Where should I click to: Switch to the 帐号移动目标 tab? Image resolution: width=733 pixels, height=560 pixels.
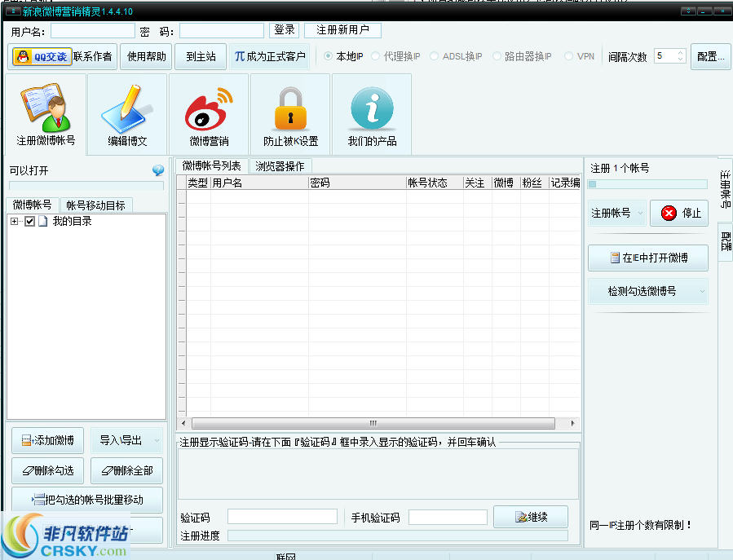click(96, 205)
